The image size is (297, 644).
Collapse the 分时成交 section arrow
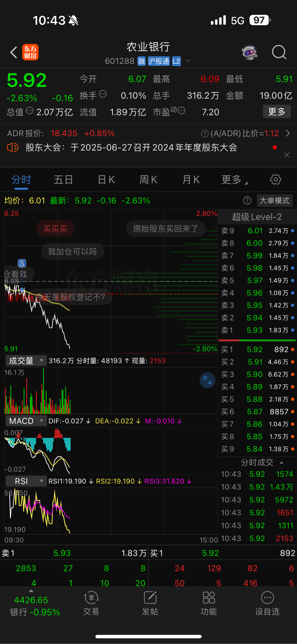[x=282, y=463]
